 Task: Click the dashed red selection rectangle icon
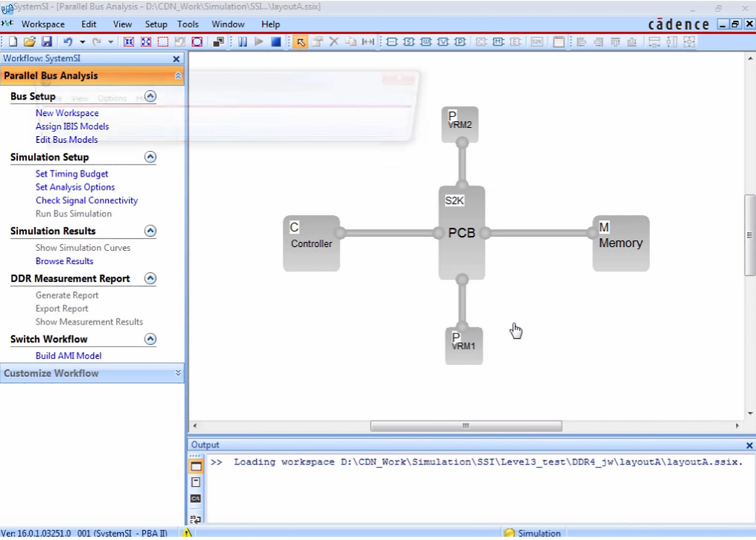pyautogui.click(x=163, y=42)
